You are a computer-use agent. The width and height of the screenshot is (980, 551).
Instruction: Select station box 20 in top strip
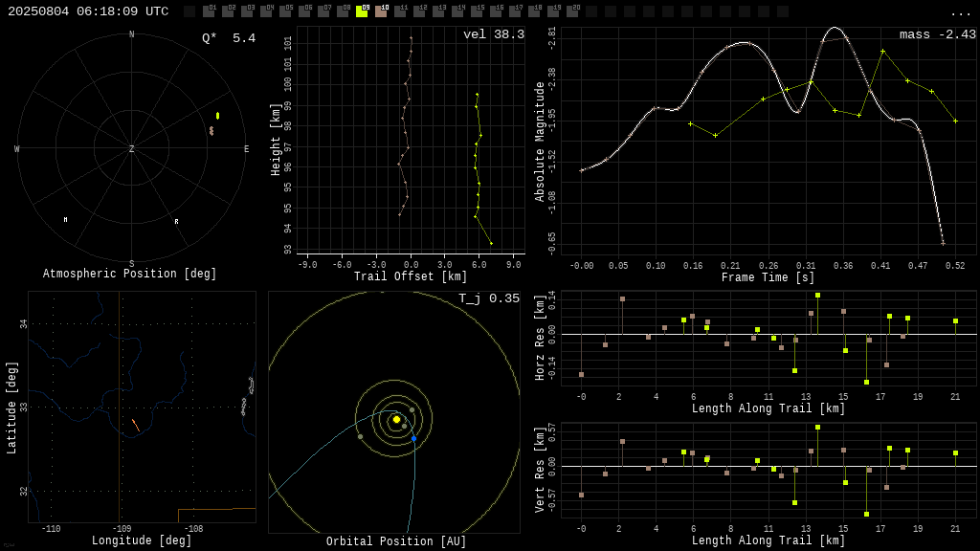pos(572,11)
